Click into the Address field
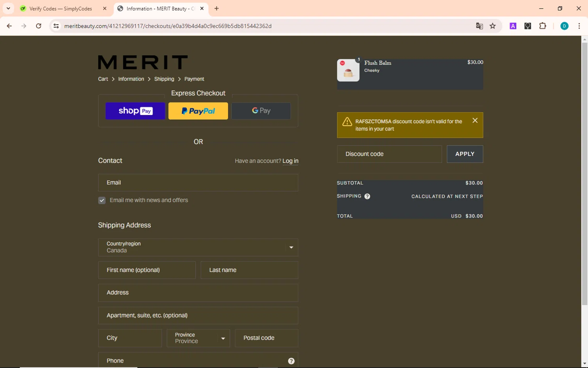Image resolution: width=588 pixels, height=368 pixels. pyautogui.click(x=198, y=293)
